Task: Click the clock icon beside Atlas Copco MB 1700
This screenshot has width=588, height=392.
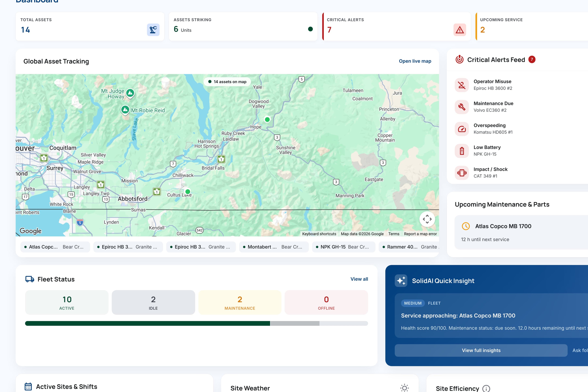Action: click(x=466, y=226)
